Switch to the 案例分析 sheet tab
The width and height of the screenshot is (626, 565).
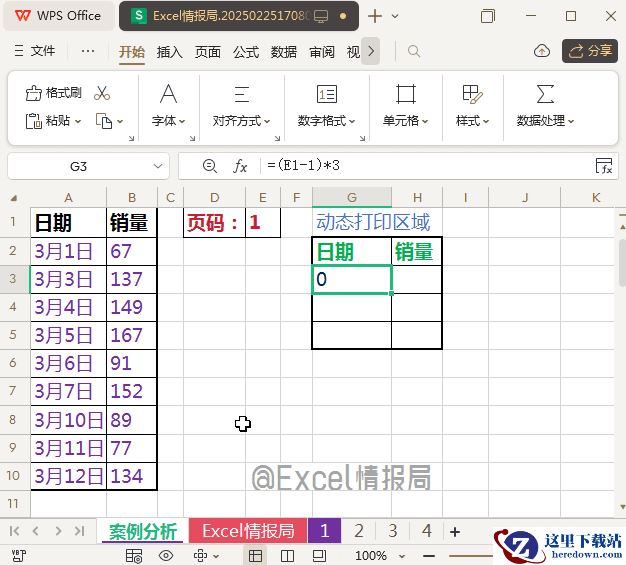(143, 531)
